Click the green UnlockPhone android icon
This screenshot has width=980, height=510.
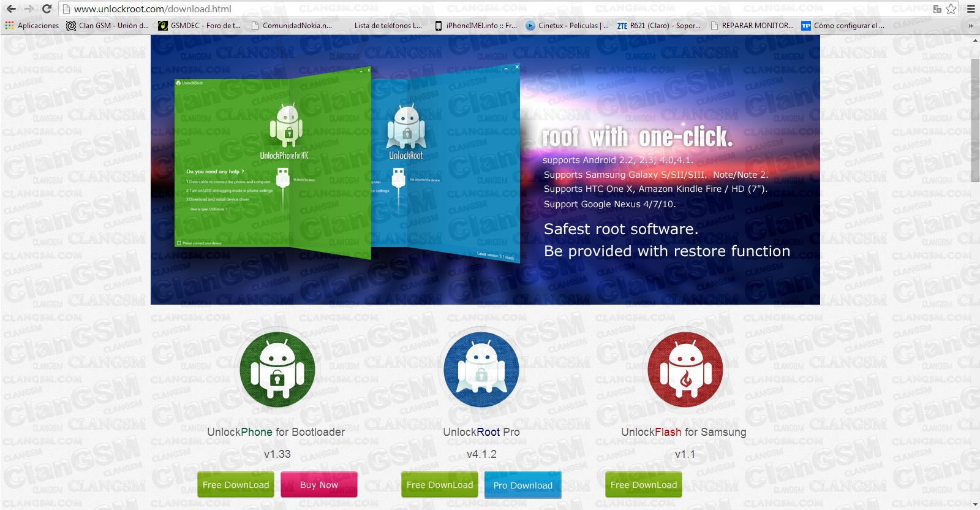coord(277,370)
